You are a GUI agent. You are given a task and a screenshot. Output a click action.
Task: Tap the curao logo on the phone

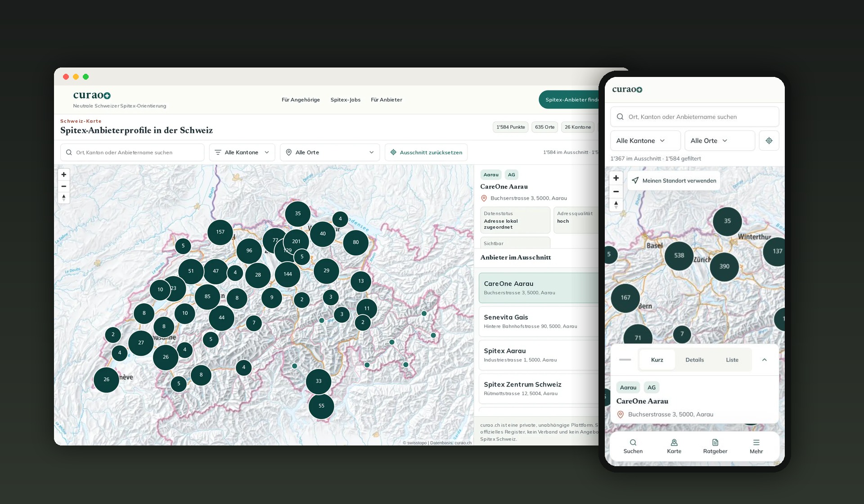click(627, 90)
